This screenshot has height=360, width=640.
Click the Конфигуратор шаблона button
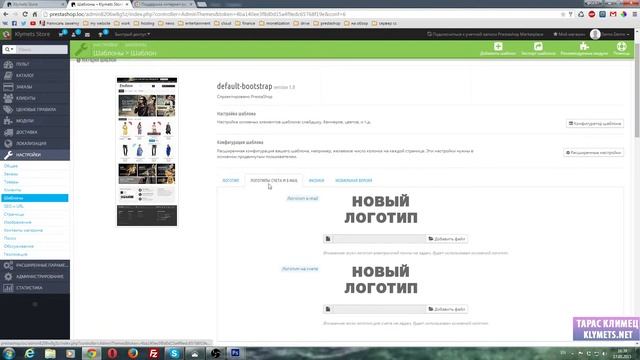(595, 123)
